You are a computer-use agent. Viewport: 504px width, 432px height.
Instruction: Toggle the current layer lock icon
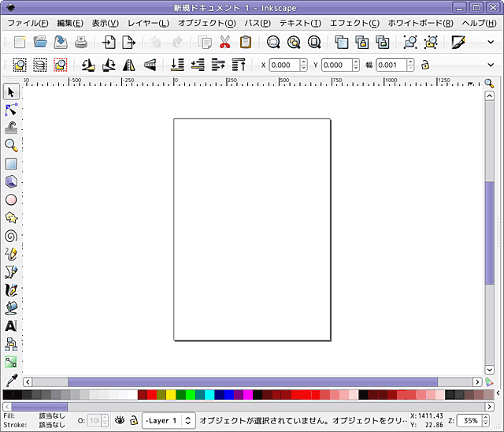tap(134, 421)
